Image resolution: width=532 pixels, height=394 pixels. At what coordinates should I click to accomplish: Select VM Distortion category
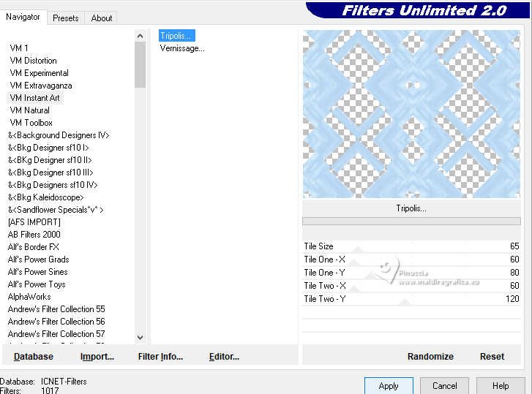coord(33,61)
